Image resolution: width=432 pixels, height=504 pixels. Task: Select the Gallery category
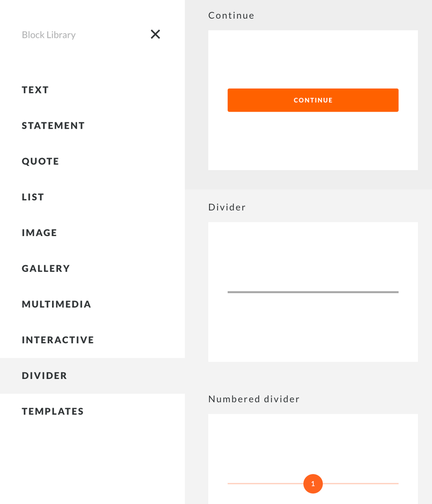(x=45, y=268)
